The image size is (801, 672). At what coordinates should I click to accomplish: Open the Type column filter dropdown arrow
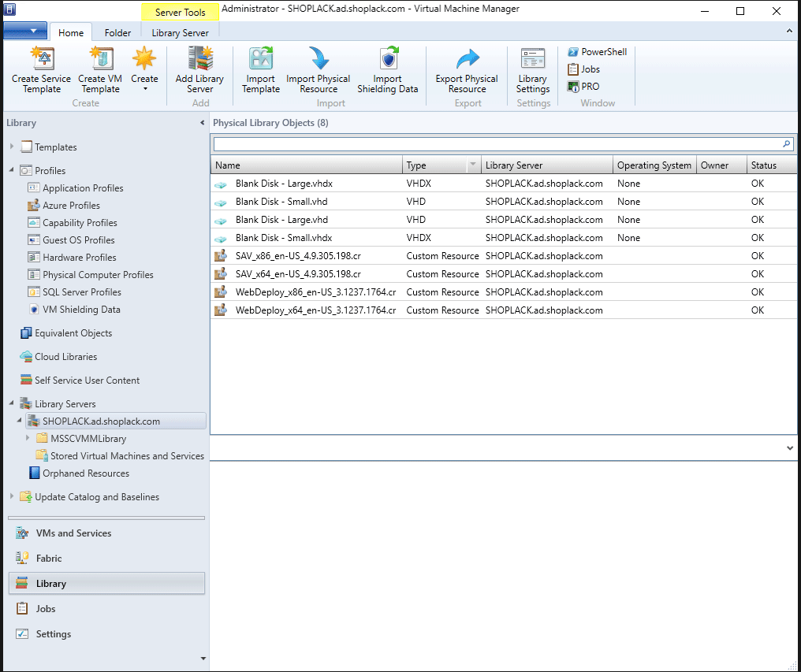coord(473,165)
